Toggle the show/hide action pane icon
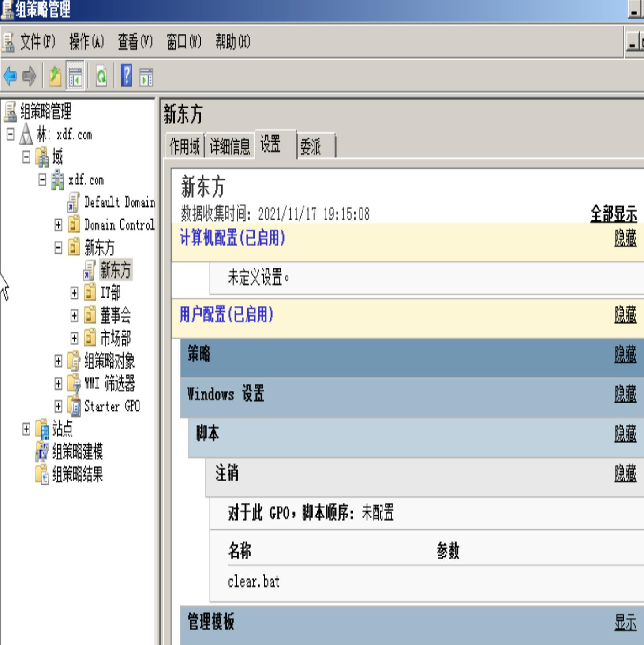 click(146, 77)
